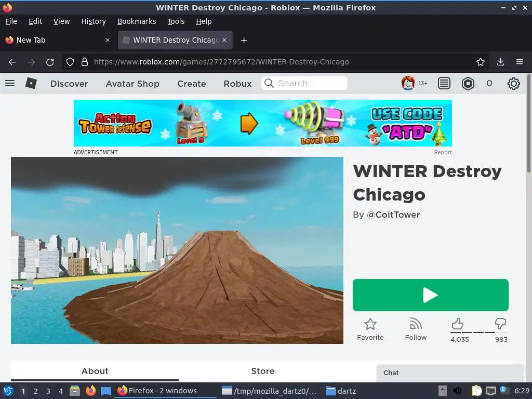Open the Robux page link
The height and width of the screenshot is (399, 532).
tap(237, 84)
